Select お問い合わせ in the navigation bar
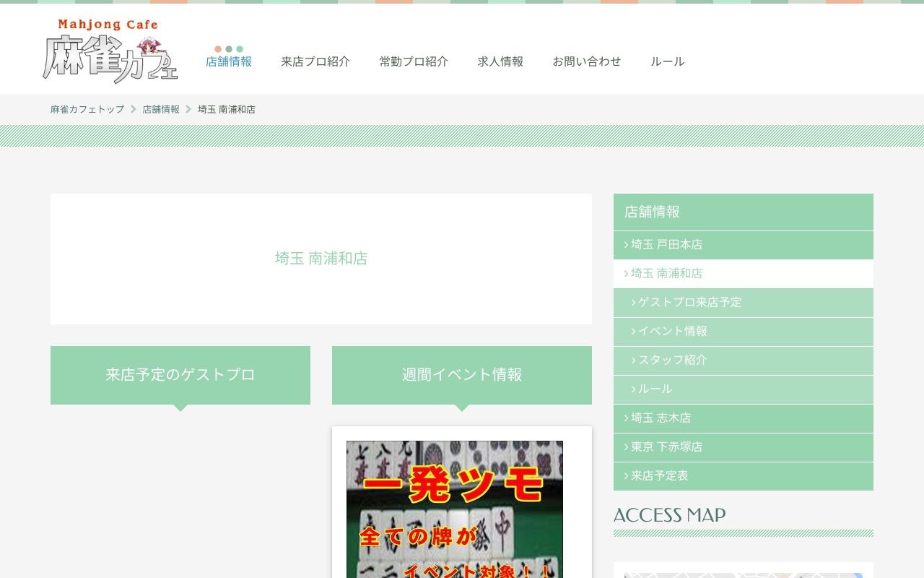Screen dimensions: 924x578 coord(587,61)
